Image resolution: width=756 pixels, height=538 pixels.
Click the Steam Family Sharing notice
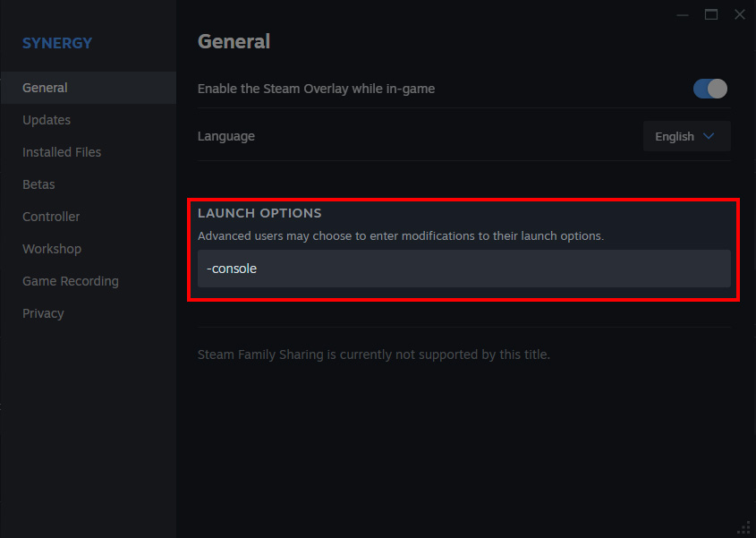[373, 354]
